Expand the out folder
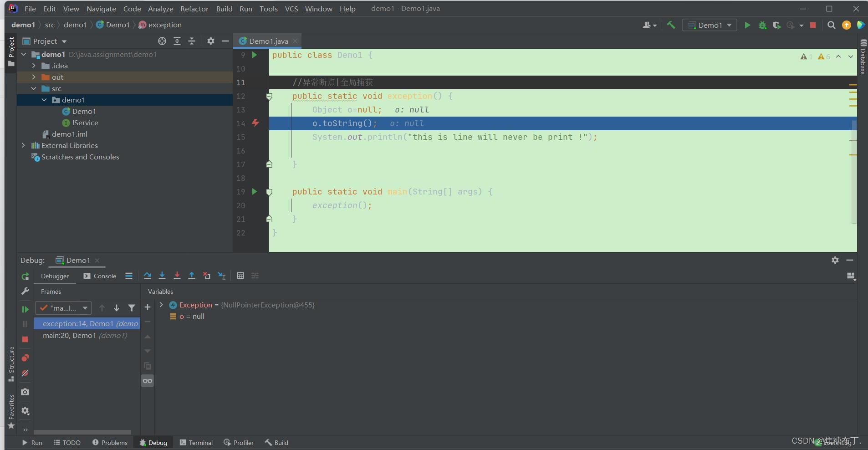 click(x=34, y=77)
